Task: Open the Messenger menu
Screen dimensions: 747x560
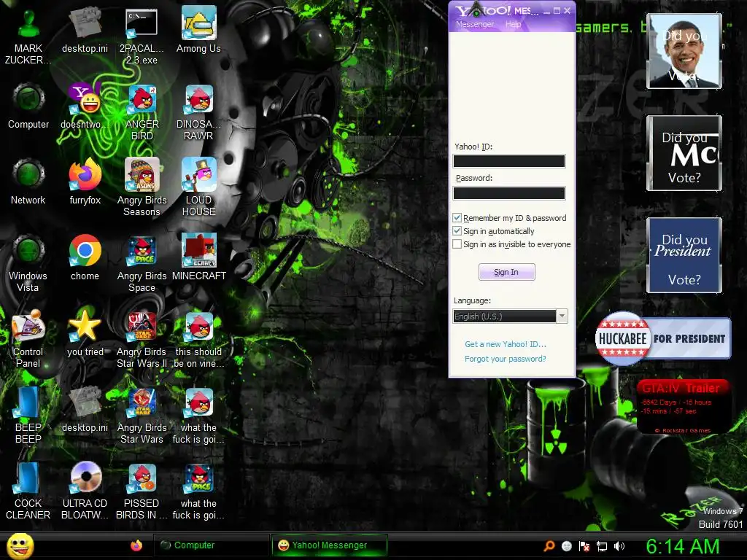Action: point(474,24)
